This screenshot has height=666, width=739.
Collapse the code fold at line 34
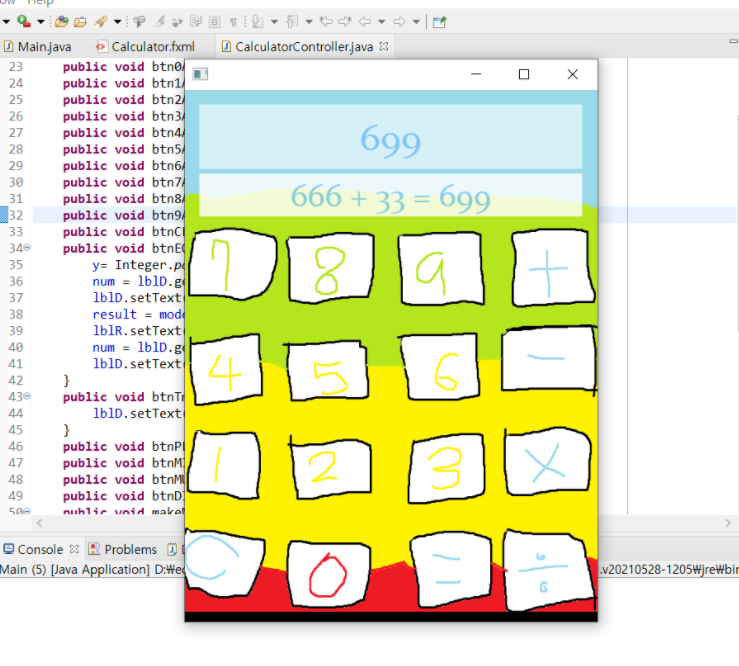click(27, 247)
